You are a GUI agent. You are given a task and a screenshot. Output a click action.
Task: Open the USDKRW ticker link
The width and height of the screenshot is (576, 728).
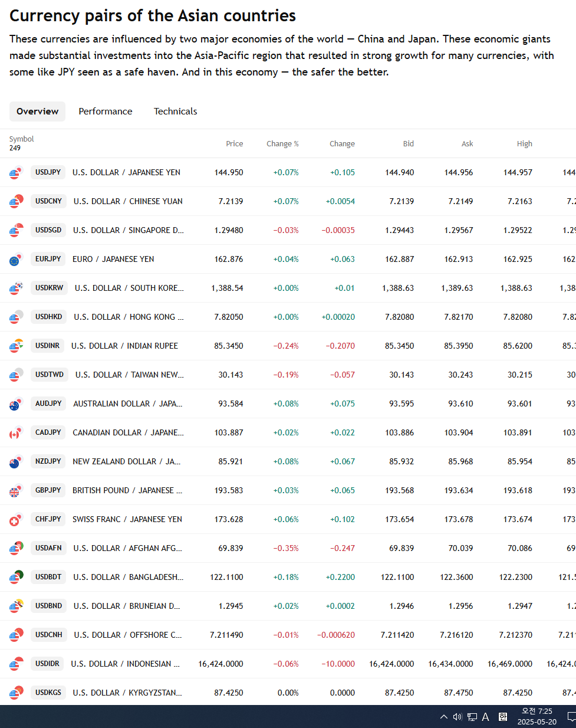click(49, 288)
